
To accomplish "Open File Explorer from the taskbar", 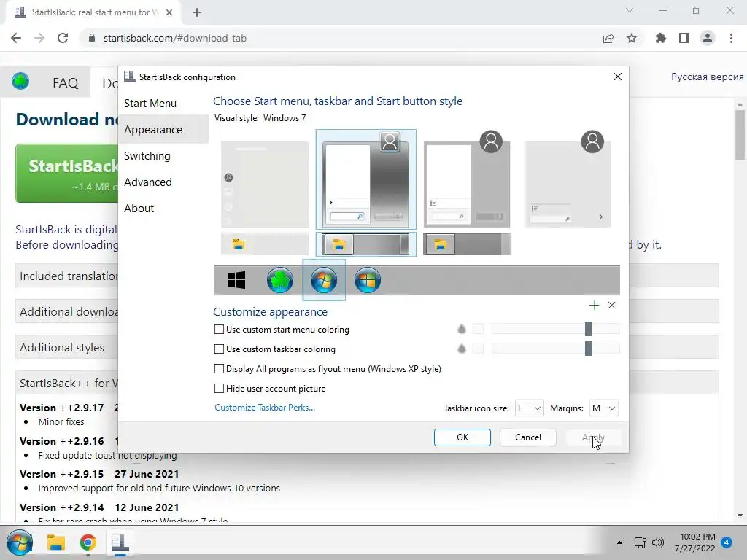I will pos(55,542).
